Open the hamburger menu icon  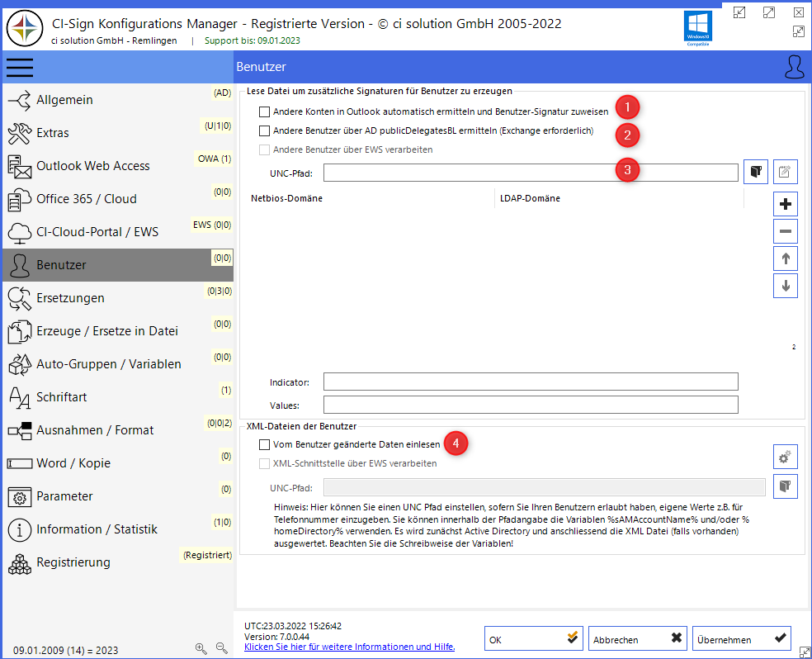pyautogui.click(x=20, y=67)
